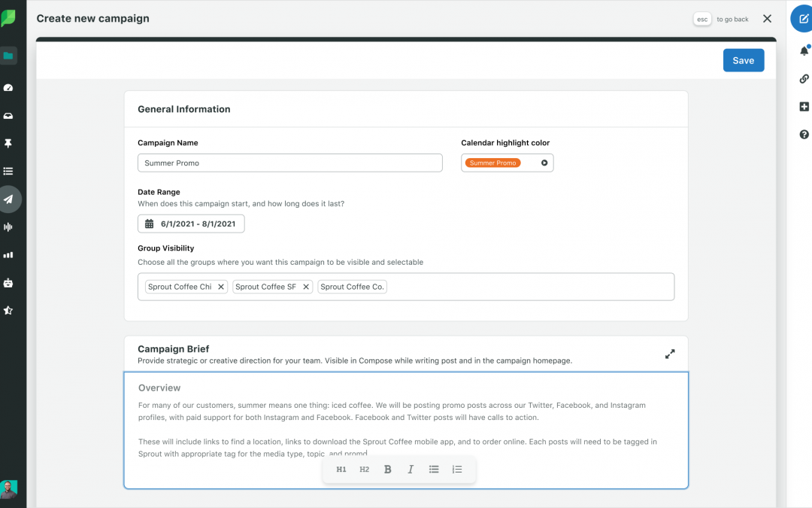The height and width of the screenshot is (508, 812).
Task: Toggle bold formatting in brief editor
Action: pyautogui.click(x=388, y=470)
